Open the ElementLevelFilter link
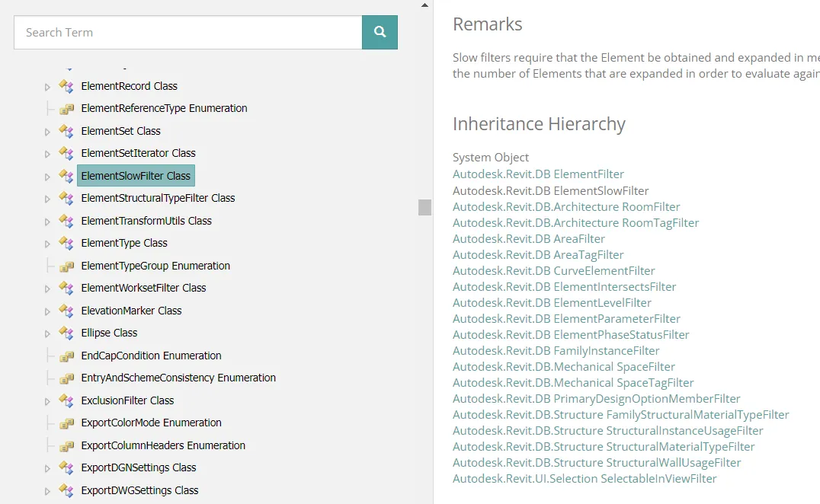The height and width of the screenshot is (504, 820). (x=553, y=303)
